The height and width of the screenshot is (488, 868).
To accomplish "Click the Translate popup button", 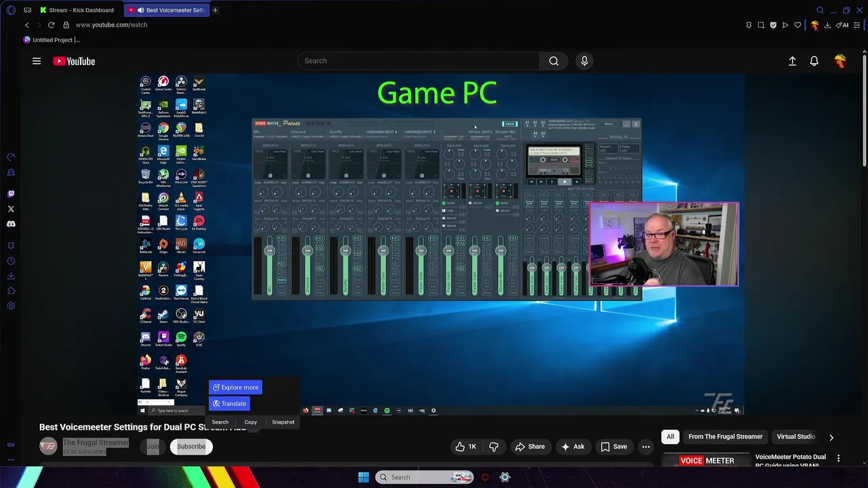I will [229, 404].
